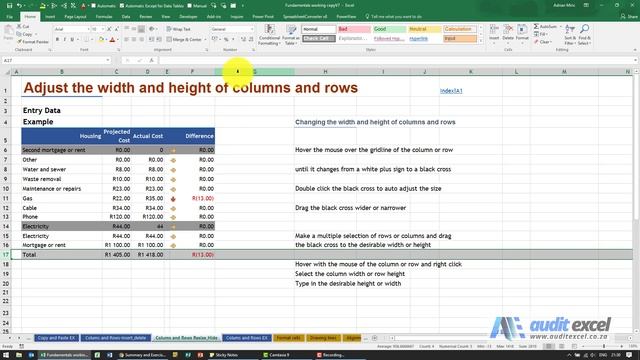Click the Windows Start button
Image resolution: width=640 pixels, height=360 pixels.
6,355
